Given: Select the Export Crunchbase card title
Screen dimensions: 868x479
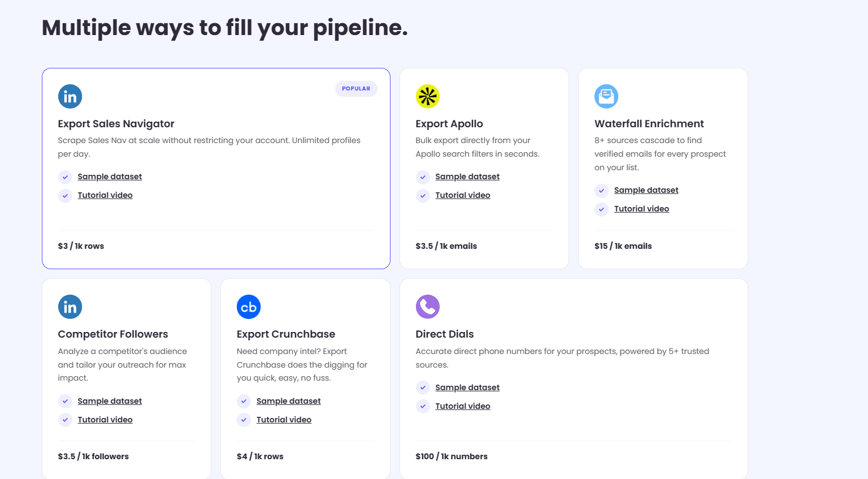Looking at the screenshot, I should [286, 334].
